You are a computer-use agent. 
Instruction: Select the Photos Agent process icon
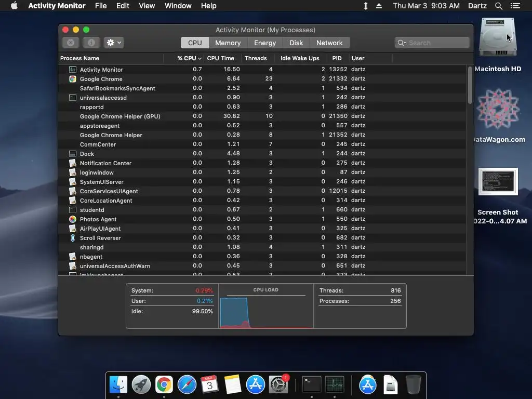(73, 219)
